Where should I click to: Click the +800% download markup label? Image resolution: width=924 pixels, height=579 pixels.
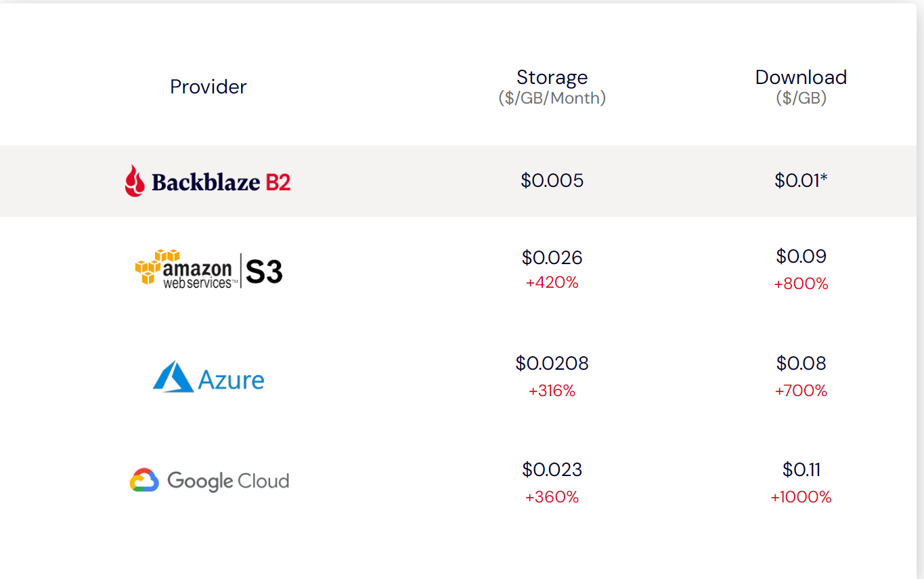coord(801,284)
